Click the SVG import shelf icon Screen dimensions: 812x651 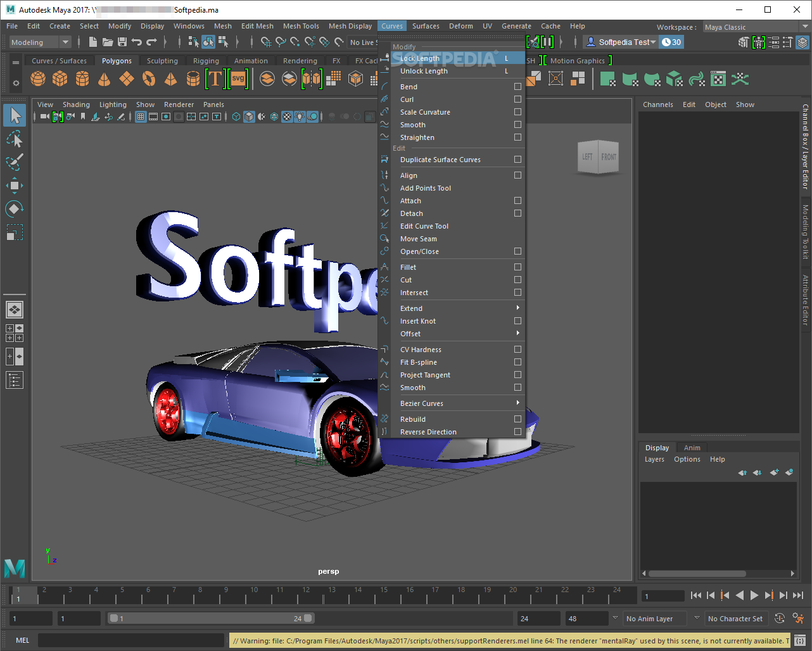tap(238, 79)
